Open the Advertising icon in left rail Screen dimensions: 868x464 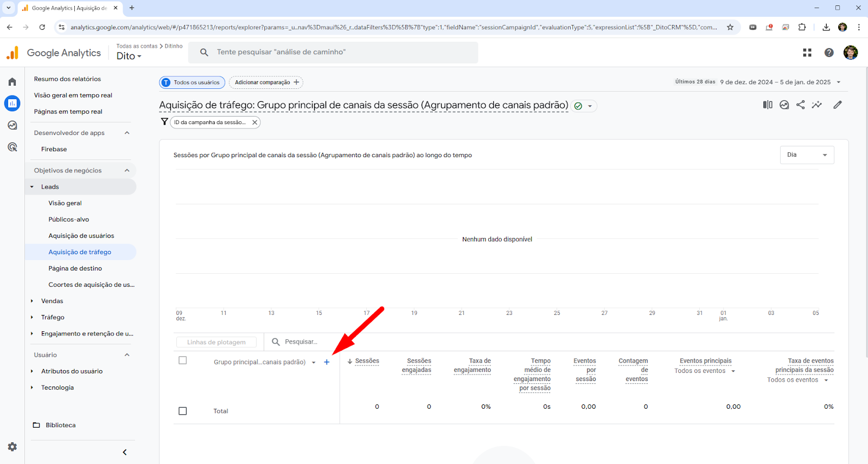click(12, 147)
